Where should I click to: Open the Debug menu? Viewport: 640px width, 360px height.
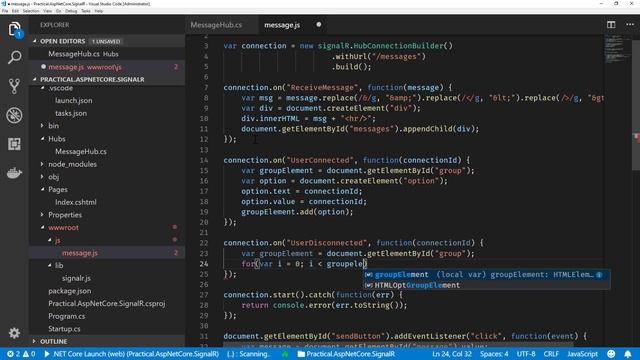(x=71, y=11)
